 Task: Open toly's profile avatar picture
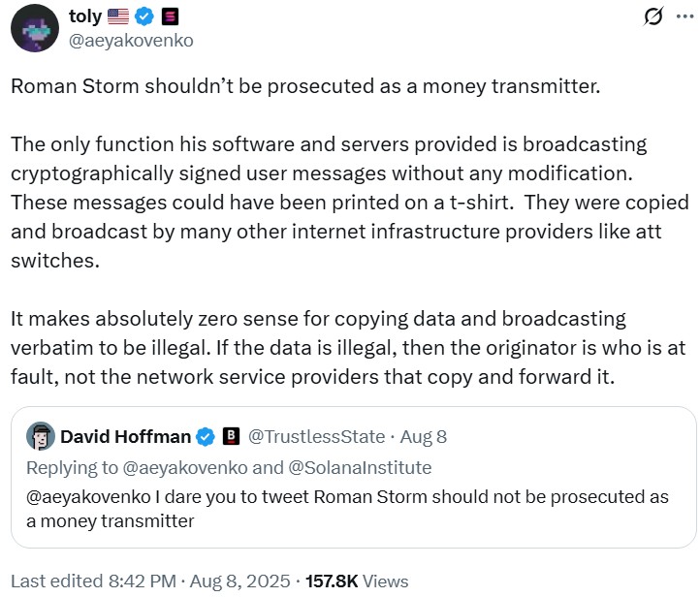pos(34,28)
